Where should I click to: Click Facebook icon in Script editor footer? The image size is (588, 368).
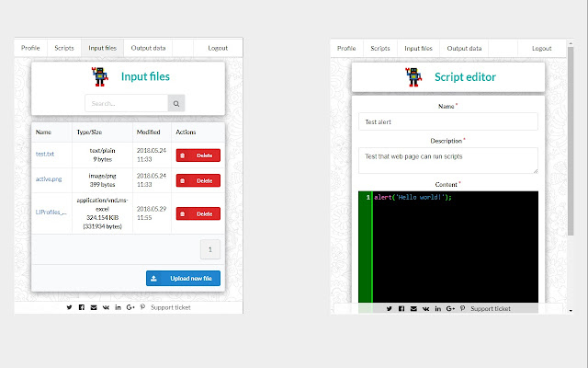pyautogui.click(x=401, y=308)
